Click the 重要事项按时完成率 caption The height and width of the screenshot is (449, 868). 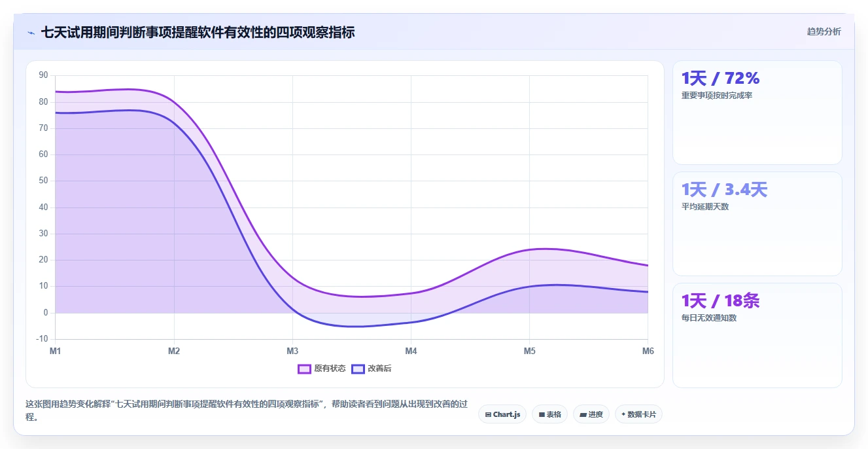(717, 96)
